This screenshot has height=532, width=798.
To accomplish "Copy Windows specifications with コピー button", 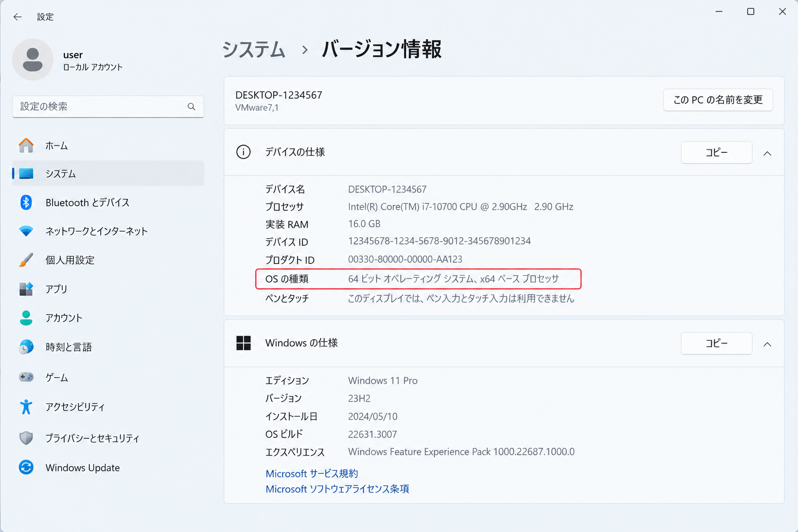I will [716, 343].
